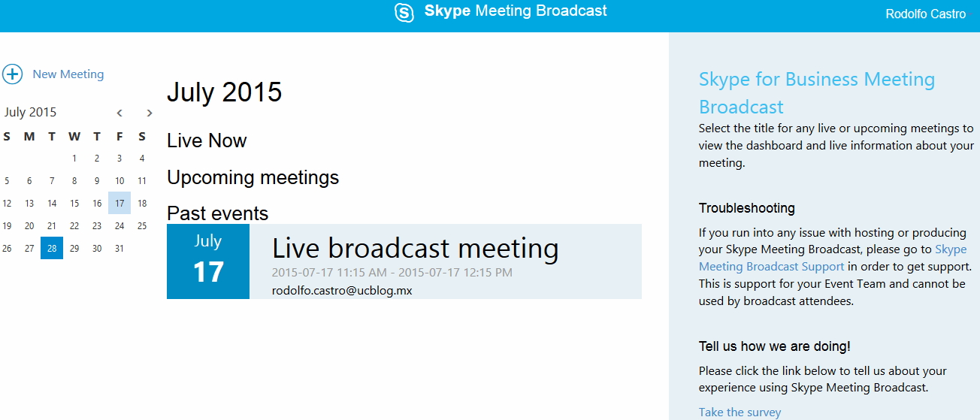Select July 5 on the calendar
Screen dimensions: 980x420
coord(7,181)
